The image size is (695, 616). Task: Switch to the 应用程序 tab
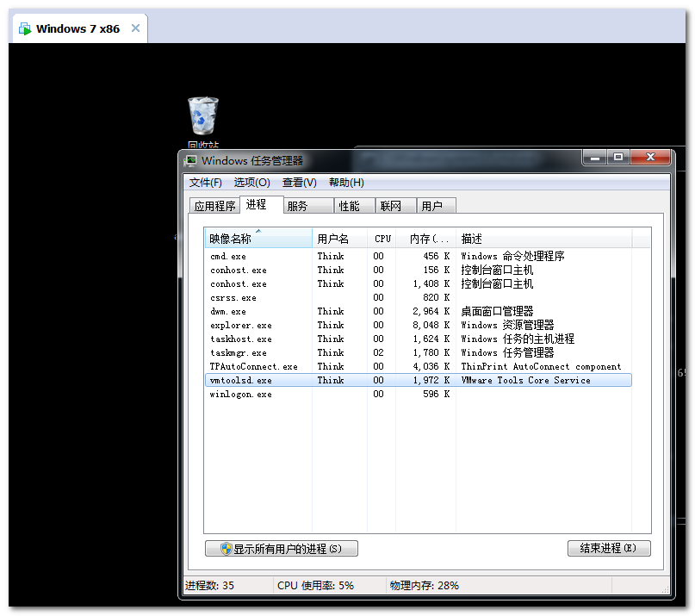click(215, 206)
